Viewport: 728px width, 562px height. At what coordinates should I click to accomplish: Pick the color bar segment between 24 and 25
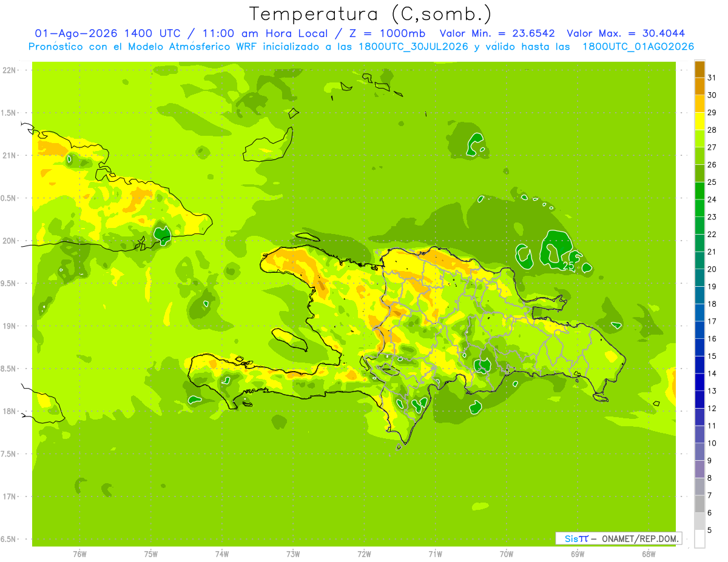699,191
